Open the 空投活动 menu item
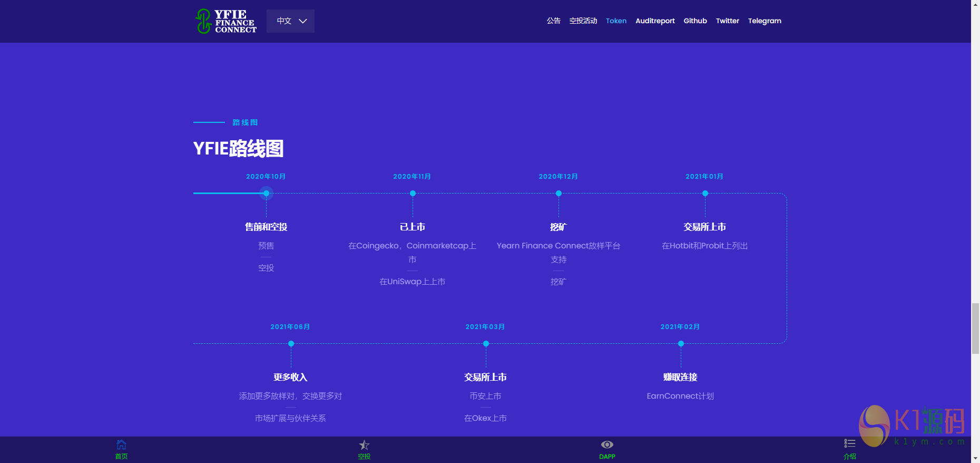Viewport: 980px width, 463px height. [583, 21]
